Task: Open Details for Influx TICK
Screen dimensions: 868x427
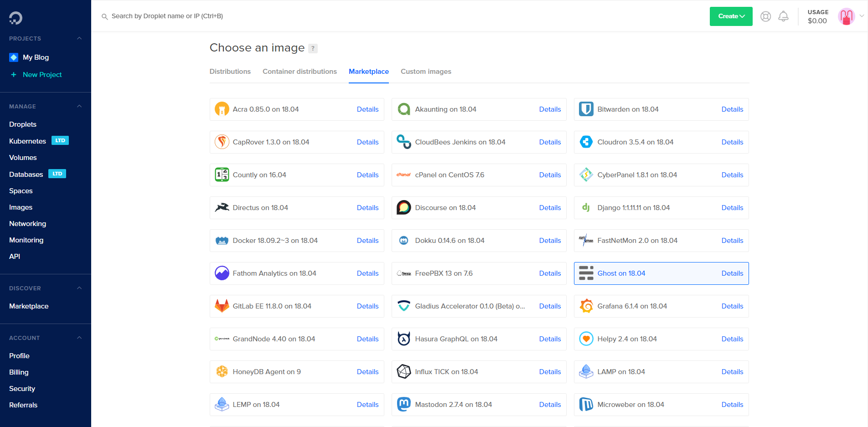Action: [550, 372]
